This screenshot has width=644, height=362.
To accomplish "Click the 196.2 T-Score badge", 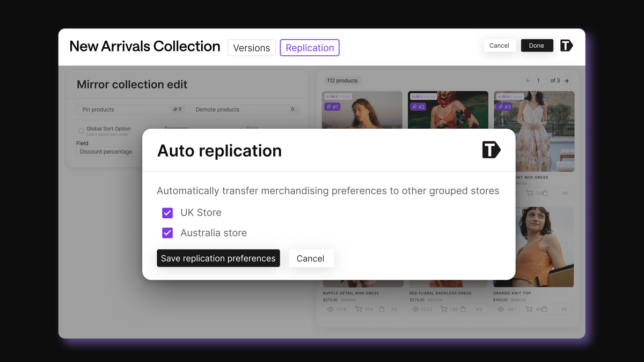I will tap(339, 97).
